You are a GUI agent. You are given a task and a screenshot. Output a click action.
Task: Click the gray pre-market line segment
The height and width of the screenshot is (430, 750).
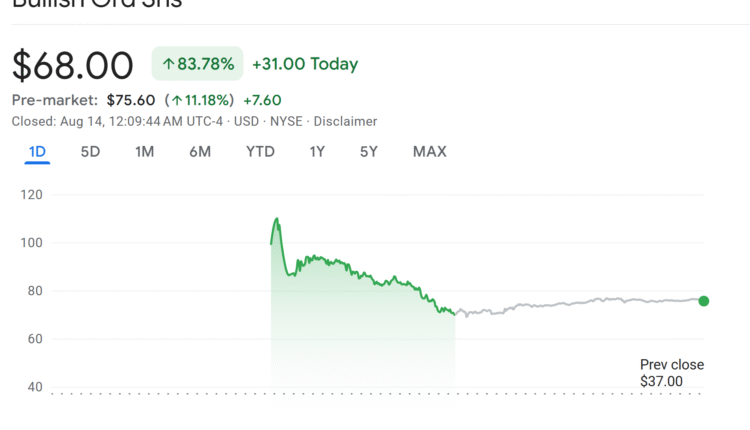pos(580,302)
